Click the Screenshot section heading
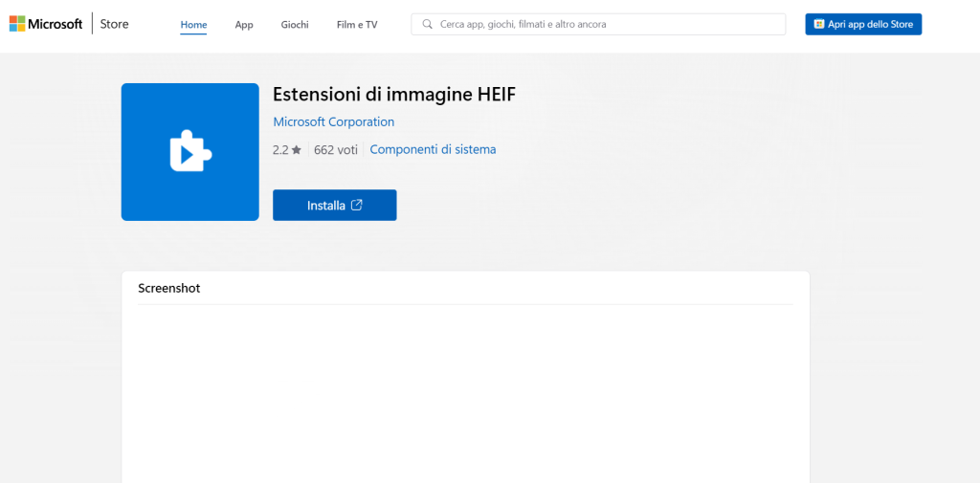 pyautogui.click(x=169, y=288)
